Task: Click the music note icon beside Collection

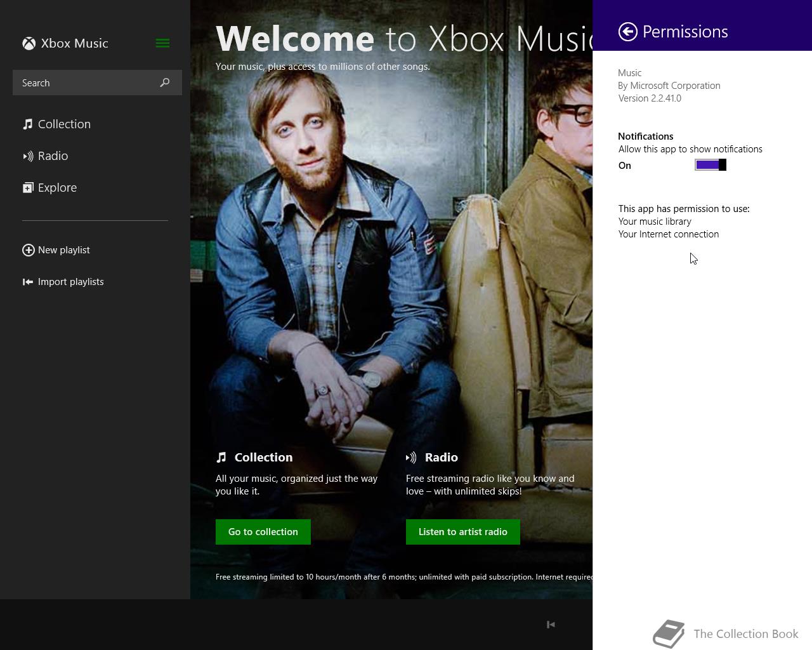Action: (28, 124)
